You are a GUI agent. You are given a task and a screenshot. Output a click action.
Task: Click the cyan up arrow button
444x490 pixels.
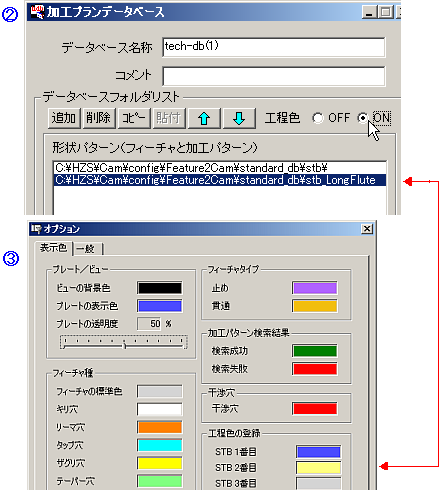pos(204,118)
